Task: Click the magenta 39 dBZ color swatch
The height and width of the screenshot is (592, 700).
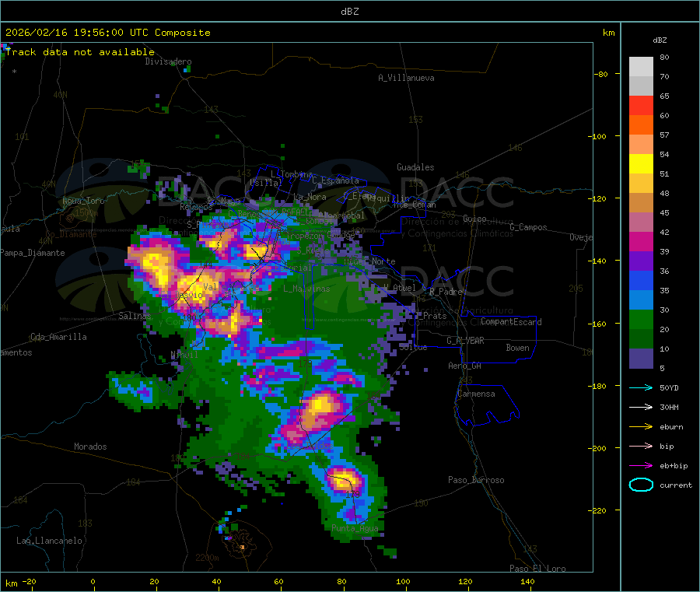Action: [x=641, y=241]
